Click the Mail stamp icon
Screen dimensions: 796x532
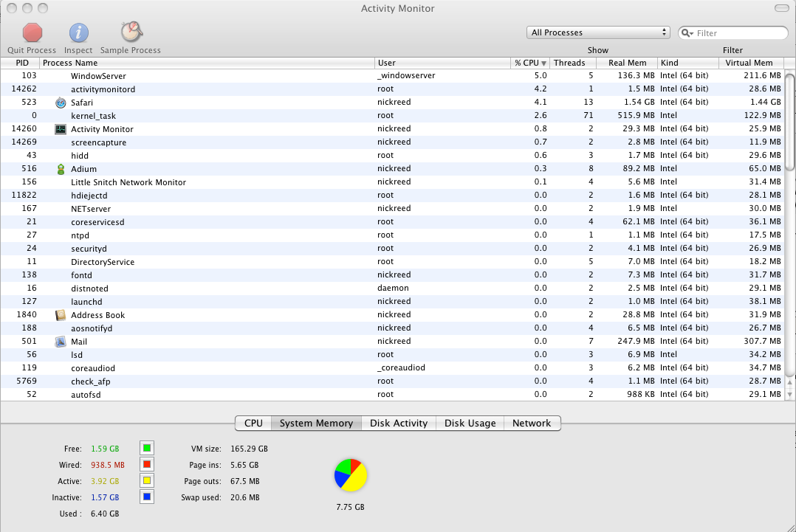coord(61,342)
